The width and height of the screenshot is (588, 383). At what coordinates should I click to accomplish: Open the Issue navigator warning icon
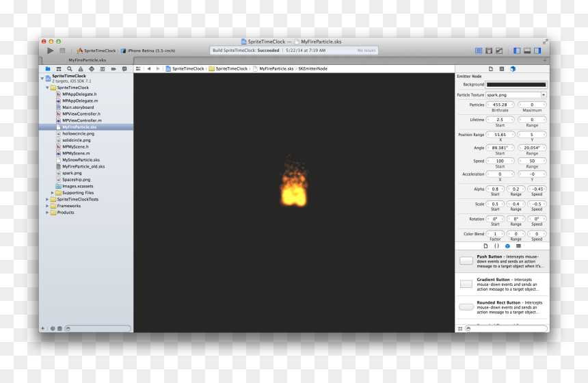(x=81, y=69)
